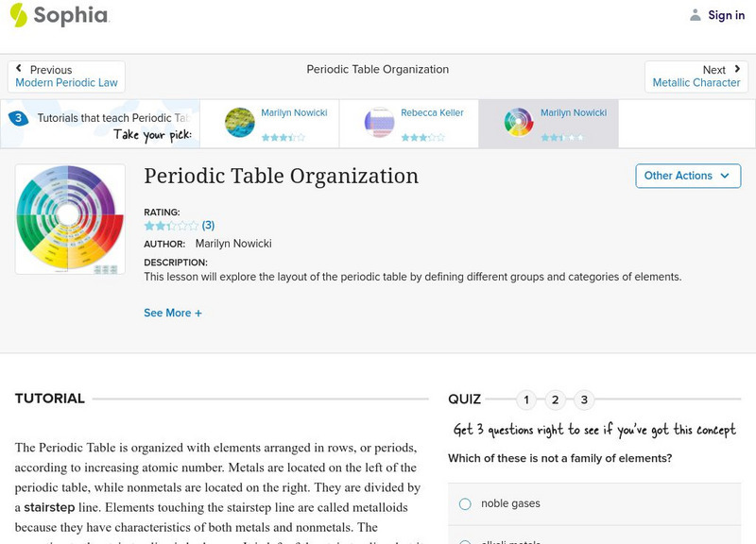Open the first Marilyn Nowicki tutorial thumbnail

tap(240, 123)
